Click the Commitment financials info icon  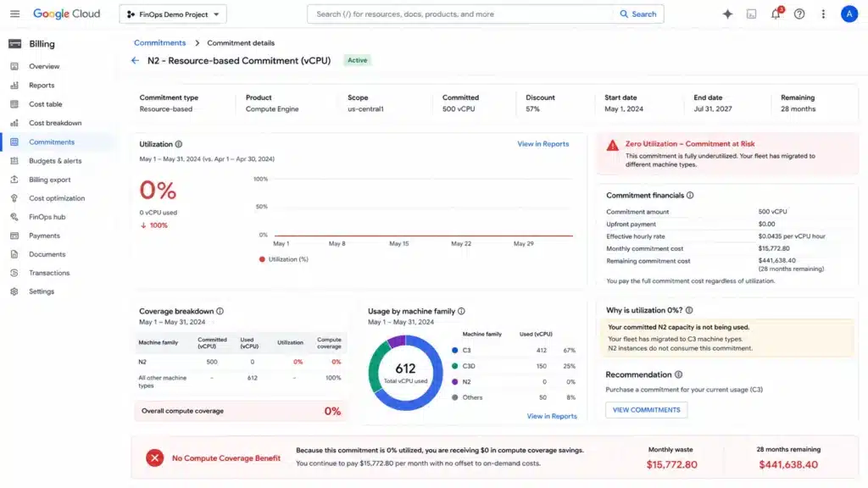click(x=690, y=196)
